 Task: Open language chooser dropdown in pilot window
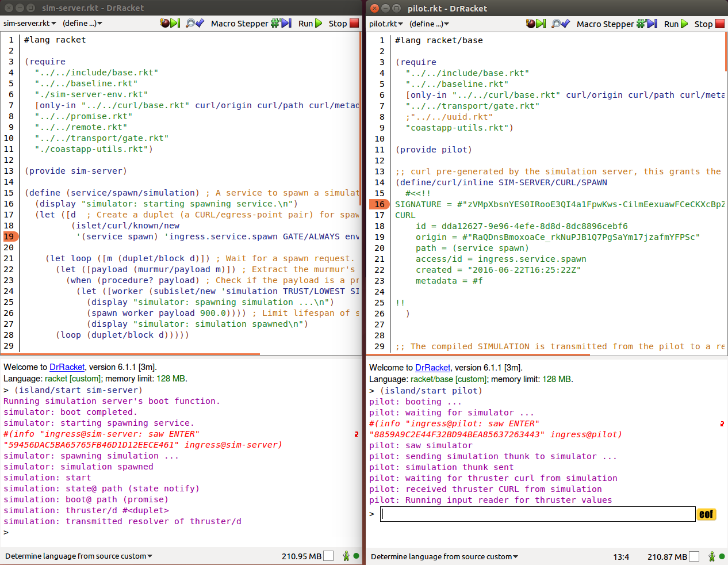tap(445, 556)
